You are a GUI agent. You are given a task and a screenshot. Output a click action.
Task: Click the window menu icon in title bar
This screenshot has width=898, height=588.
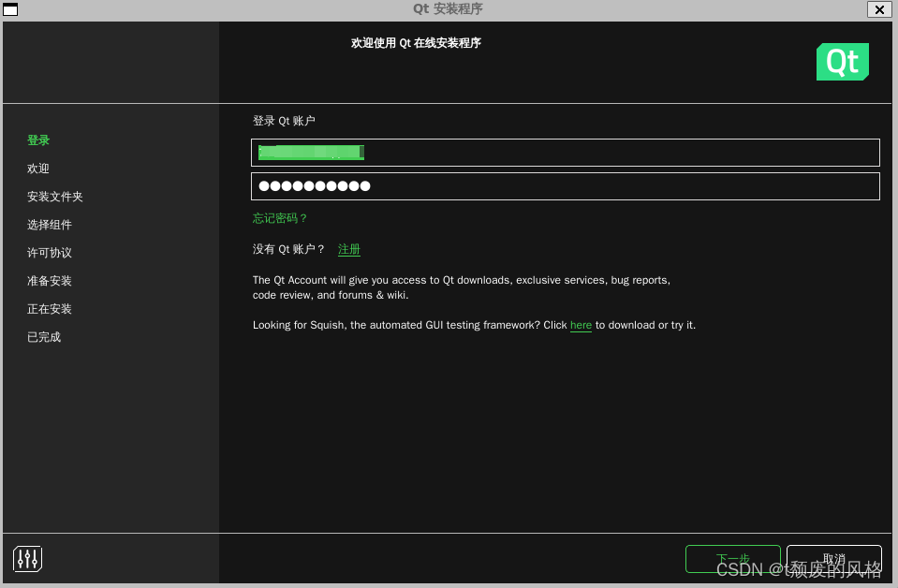click(10, 9)
